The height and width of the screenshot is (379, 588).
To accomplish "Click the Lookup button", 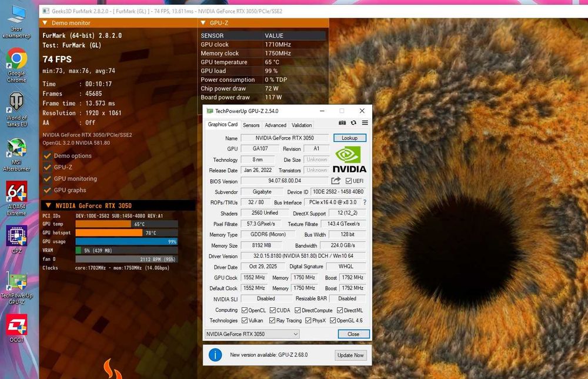I will (349, 138).
